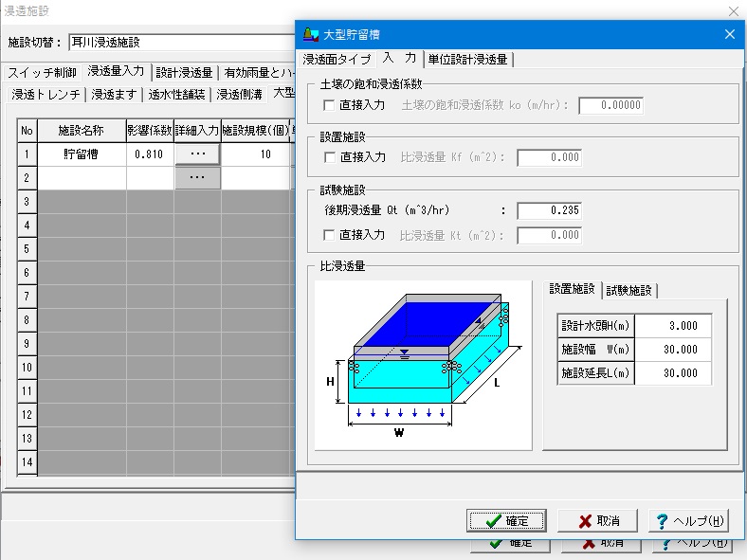Click the 比浸透量 Kt input field
Image resolution: width=747 pixels, height=560 pixels.
click(549, 235)
